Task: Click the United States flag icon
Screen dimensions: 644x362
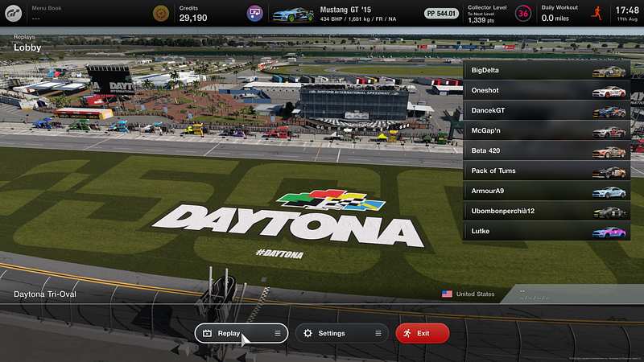Action: click(447, 294)
